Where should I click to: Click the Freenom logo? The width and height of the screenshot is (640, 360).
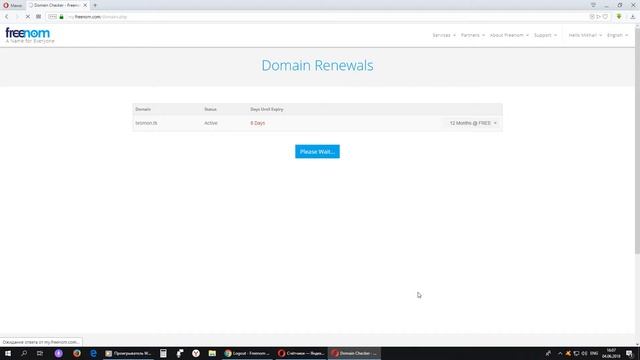tap(29, 35)
